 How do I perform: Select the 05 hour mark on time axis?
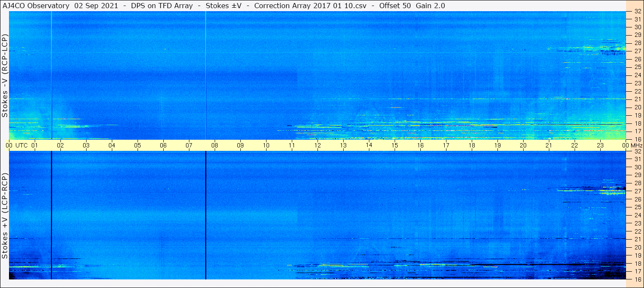click(138, 145)
